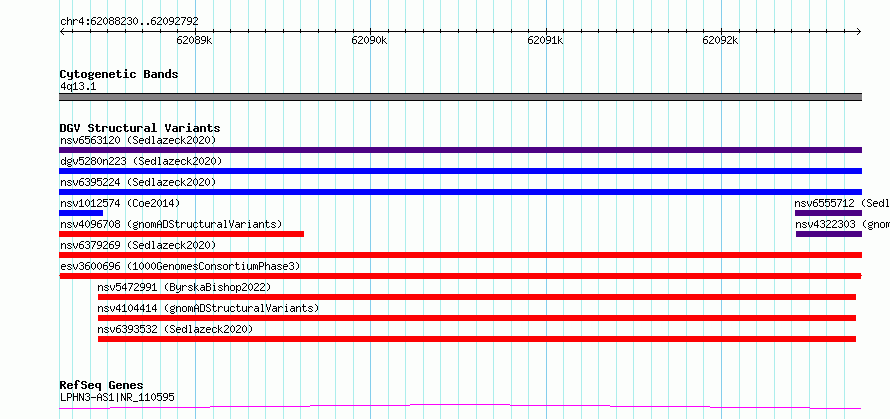Click the 4q13.1 cytogenetic band bar

(x=460, y=97)
